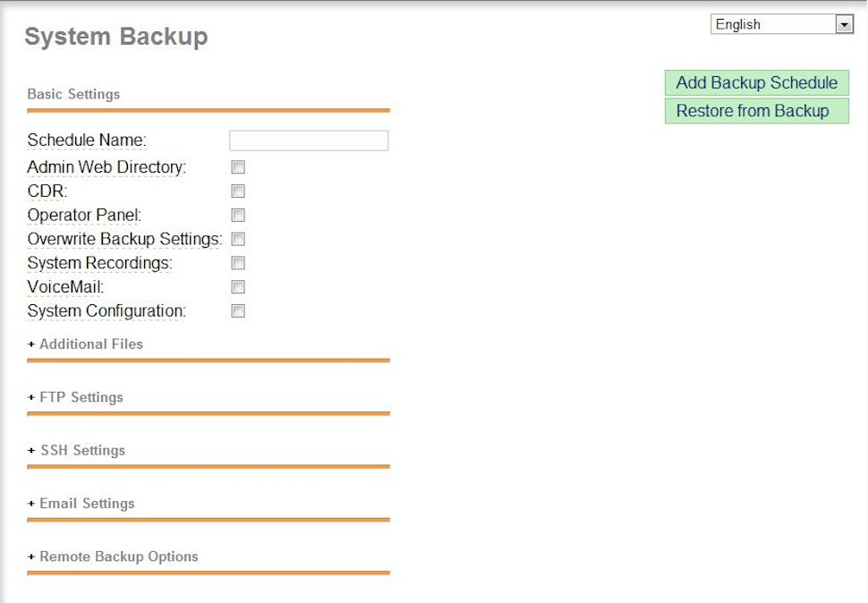Open the English language dropdown
Viewport: 868px width, 603px height.
pos(781,24)
